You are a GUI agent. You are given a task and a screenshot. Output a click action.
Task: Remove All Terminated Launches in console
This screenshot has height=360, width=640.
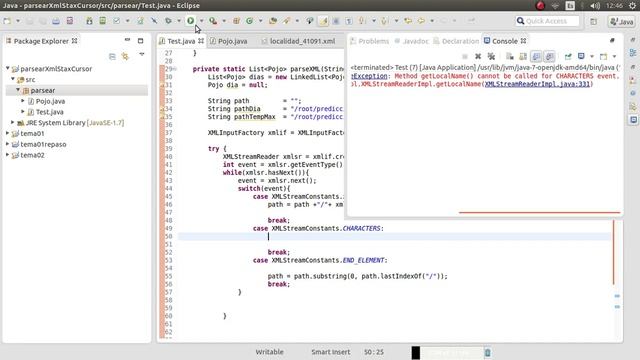click(491, 56)
